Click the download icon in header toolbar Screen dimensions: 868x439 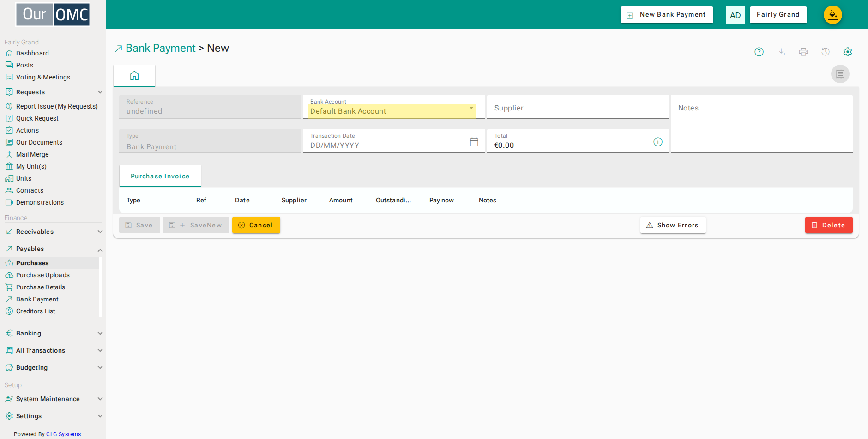pos(781,52)
